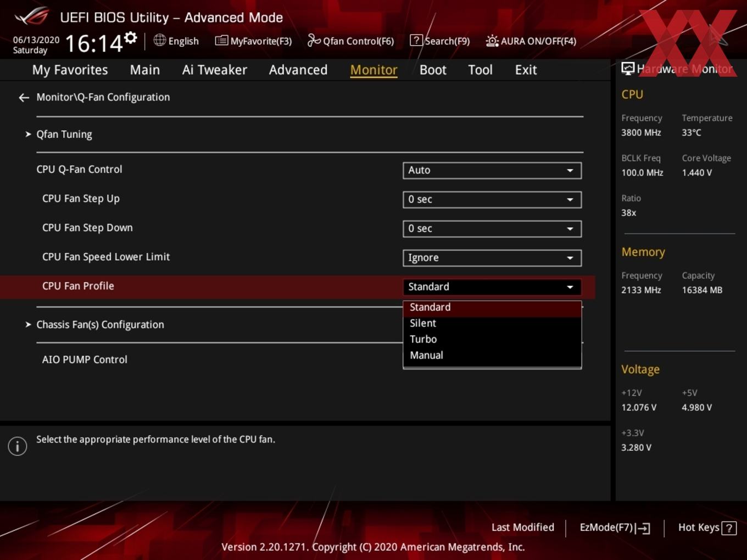Click the info icon in help area

(x=18, y=446)
